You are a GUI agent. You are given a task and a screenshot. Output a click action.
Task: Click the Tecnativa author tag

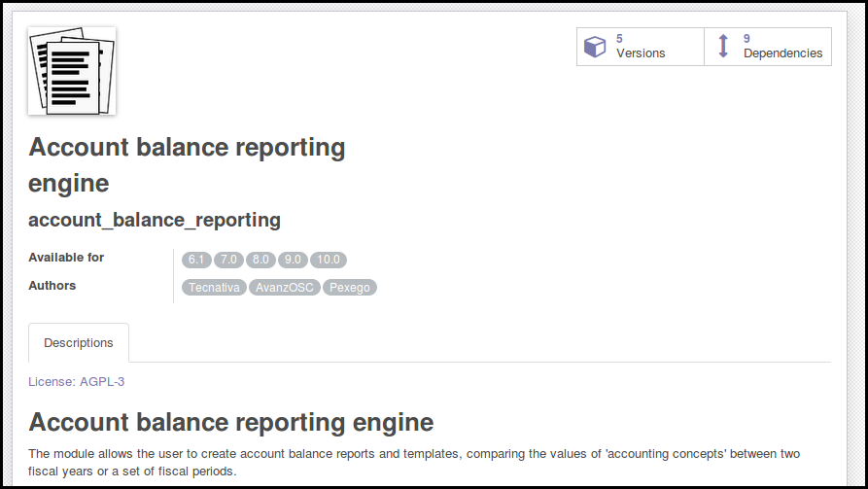(x=214, y=288)
